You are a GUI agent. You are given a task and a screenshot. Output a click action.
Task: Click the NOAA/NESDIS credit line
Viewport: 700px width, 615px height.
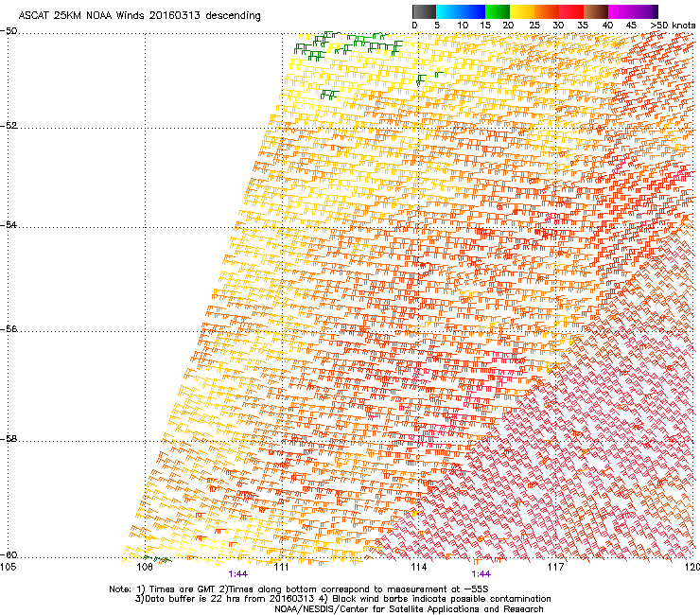pyautogui.click(x=409, y=609)
